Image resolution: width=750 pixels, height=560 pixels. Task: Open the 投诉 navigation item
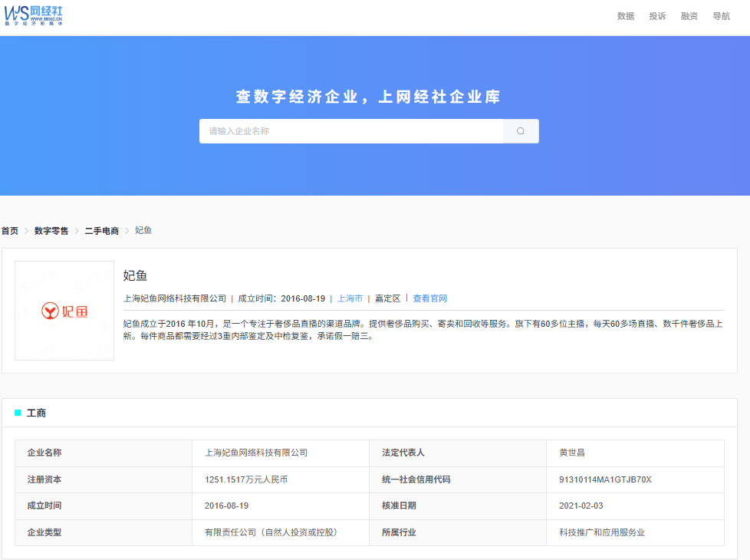coord(657,16)
